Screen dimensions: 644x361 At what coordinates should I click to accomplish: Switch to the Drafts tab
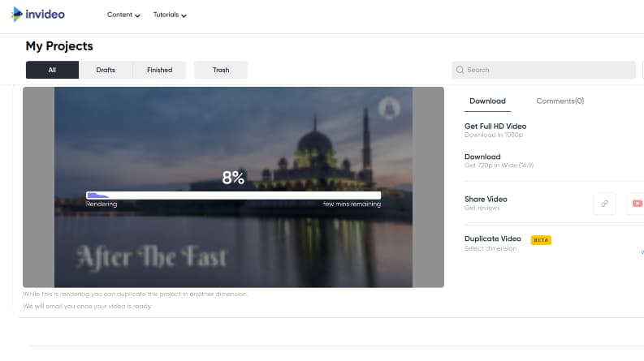pos(106,70)
